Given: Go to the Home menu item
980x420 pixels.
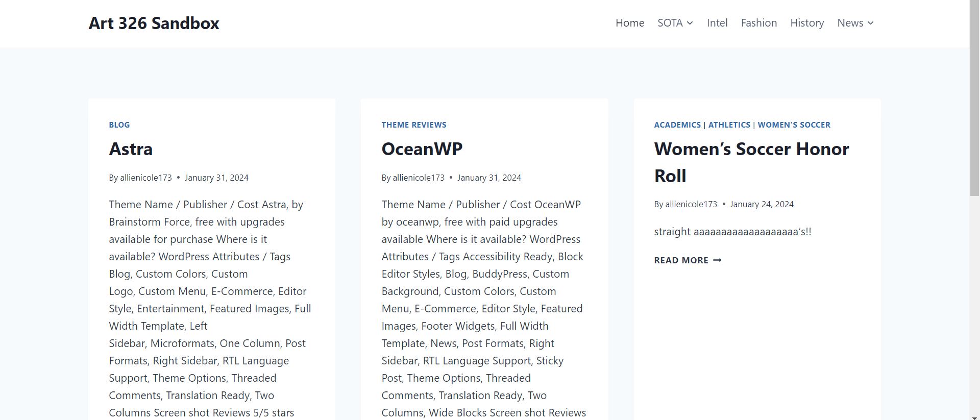Looking at the screenshot, I should tap(629, 23).
